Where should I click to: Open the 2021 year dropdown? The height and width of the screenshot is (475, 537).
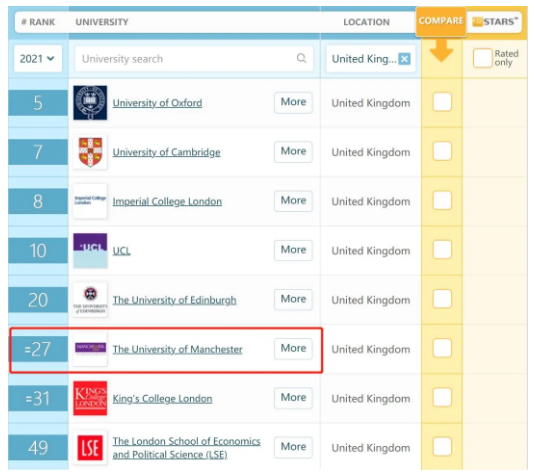pyautogui.click(x=38, y=59)
